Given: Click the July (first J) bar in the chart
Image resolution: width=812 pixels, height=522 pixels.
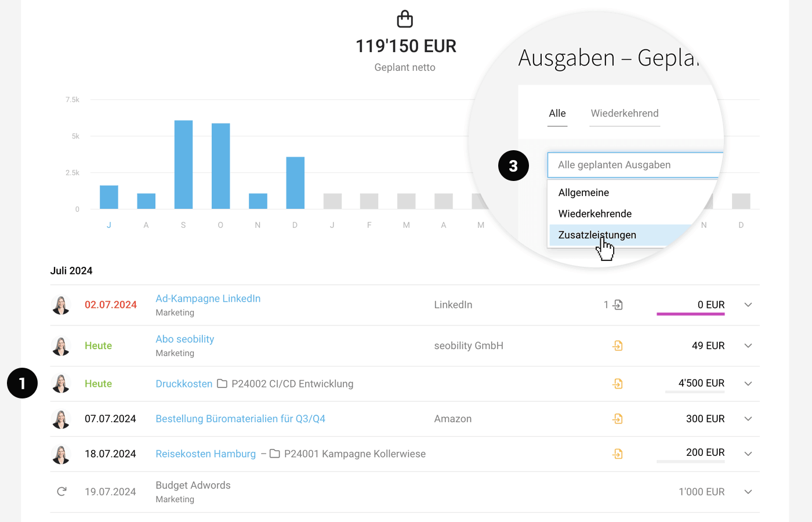Looking at the screenshot, I should [109, 197].
